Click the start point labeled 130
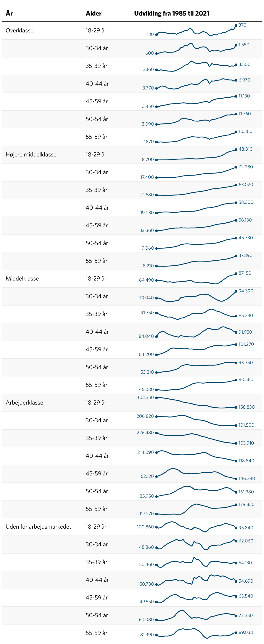Viewport: 264px width, 644px height. [156, 35]
